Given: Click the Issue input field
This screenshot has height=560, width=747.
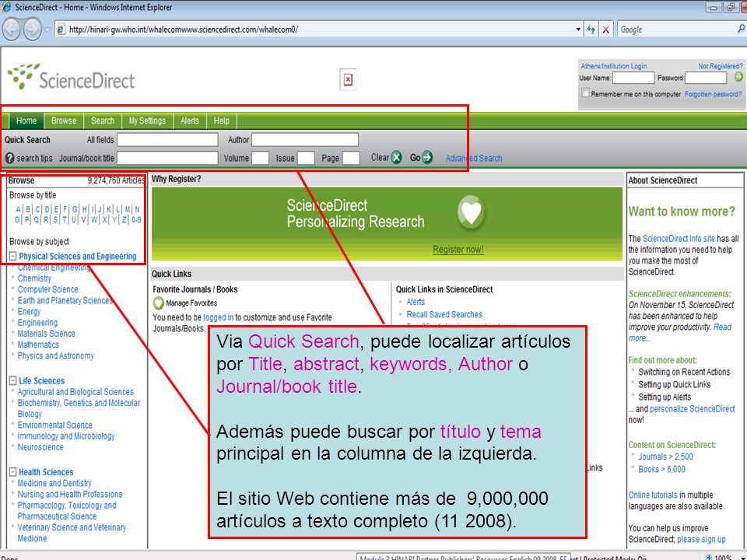Looking at the screenshot, I should point(306,158).
